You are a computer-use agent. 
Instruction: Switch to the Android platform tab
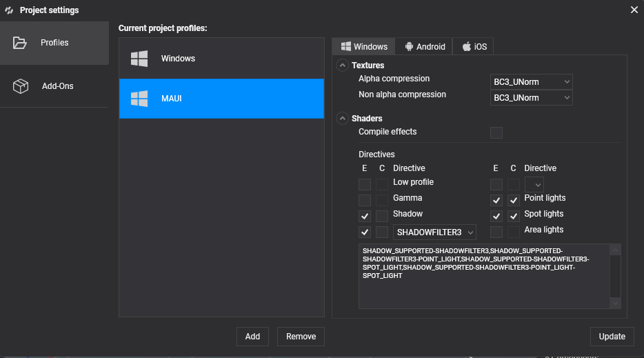[424, 46]
